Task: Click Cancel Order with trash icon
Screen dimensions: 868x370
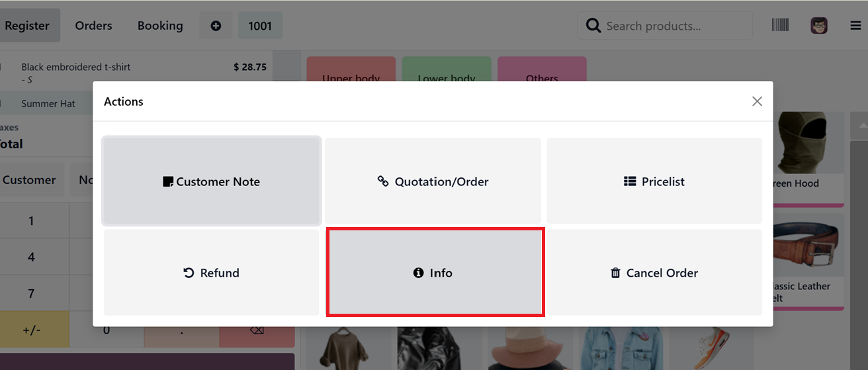Action: 654,273
